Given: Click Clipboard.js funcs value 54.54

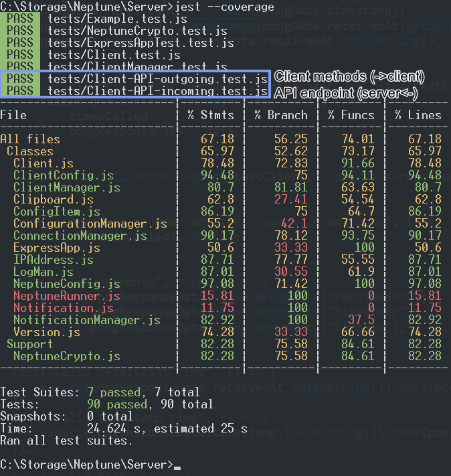Looking at the screenshot, I should pyautogui.click(x=358, y=200).
